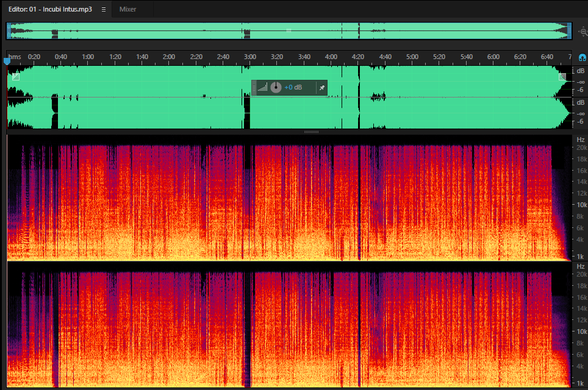Click 6:00 on the time ruler

point(493,57)
